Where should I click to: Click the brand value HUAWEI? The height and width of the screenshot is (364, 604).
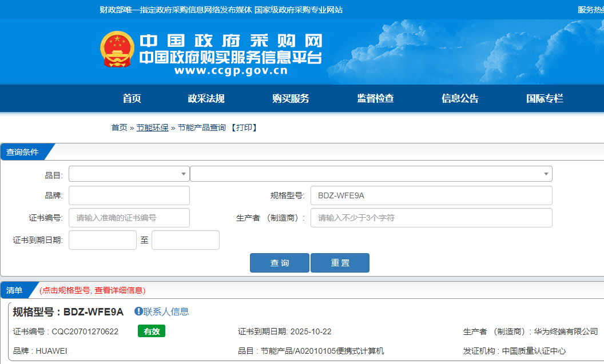[51, 351]
